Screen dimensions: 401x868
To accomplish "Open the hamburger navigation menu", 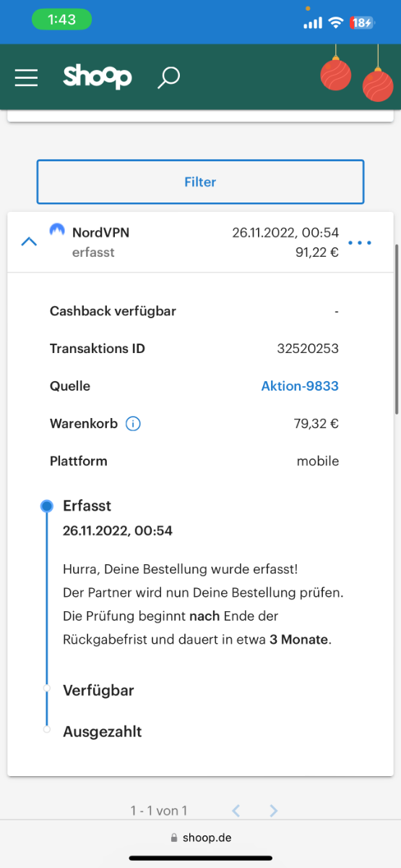I will coord(26,77).
